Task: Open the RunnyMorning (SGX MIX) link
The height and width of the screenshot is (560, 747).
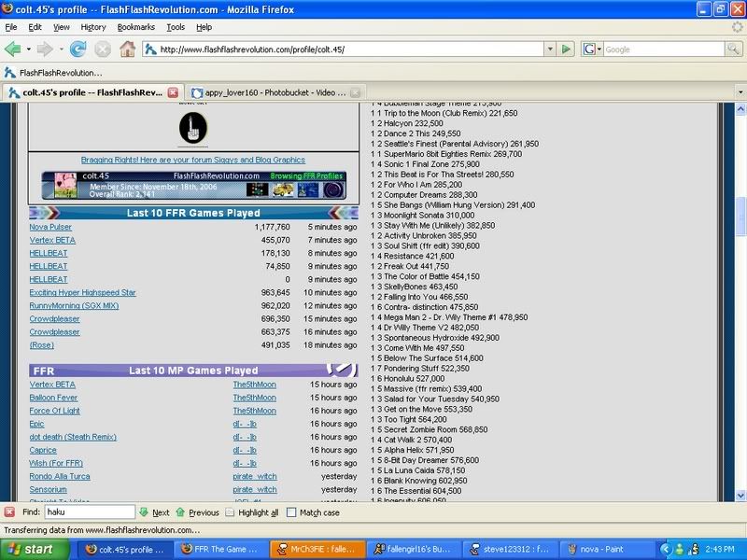Action: click(74, 306)
